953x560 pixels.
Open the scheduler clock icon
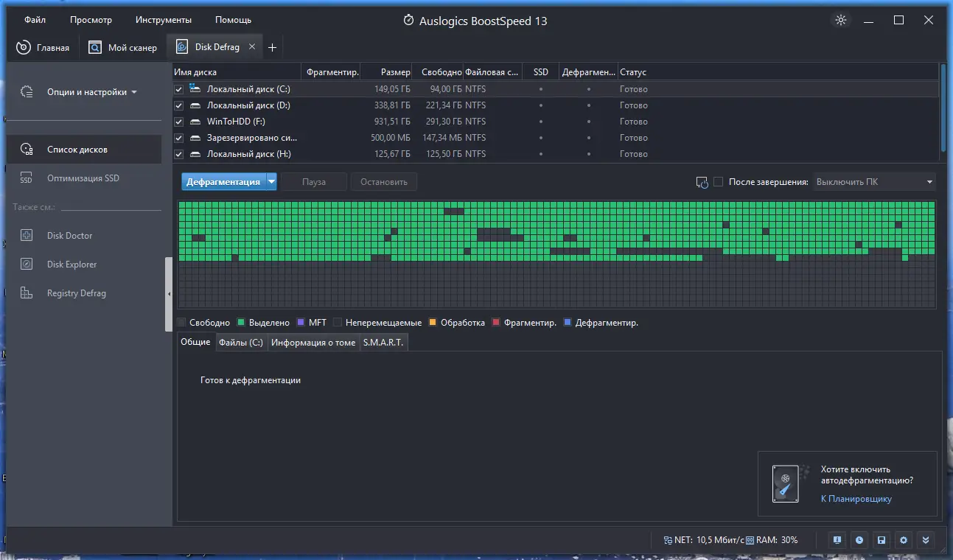pos(859,540)
